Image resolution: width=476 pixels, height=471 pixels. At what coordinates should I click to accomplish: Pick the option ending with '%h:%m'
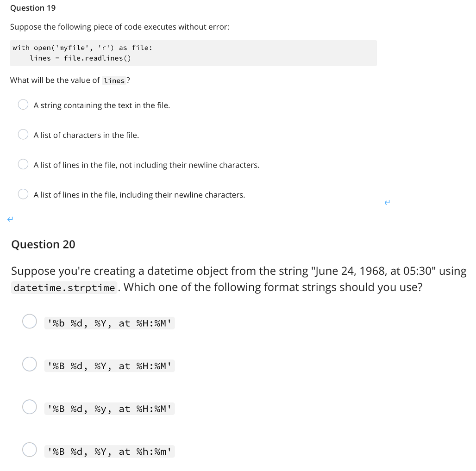pyautogui.click(x=30, y=449)
